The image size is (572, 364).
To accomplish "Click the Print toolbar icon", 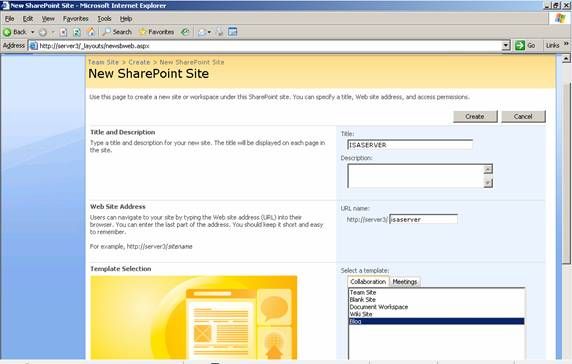I will click(220, 32).
